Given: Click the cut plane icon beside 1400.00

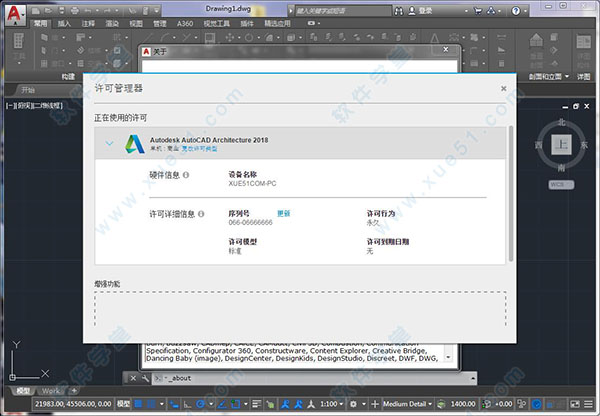Looking at the screenshot, I should [x=441, y=404].
